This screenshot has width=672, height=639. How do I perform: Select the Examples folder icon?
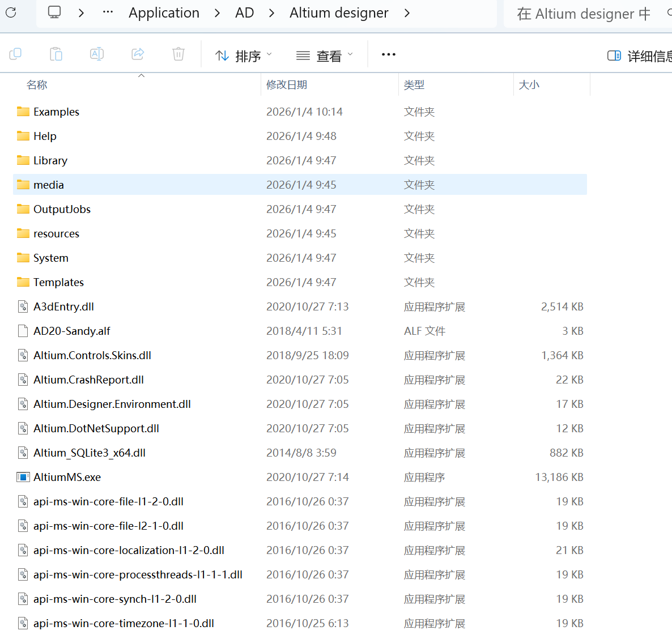tap(23, 112)
